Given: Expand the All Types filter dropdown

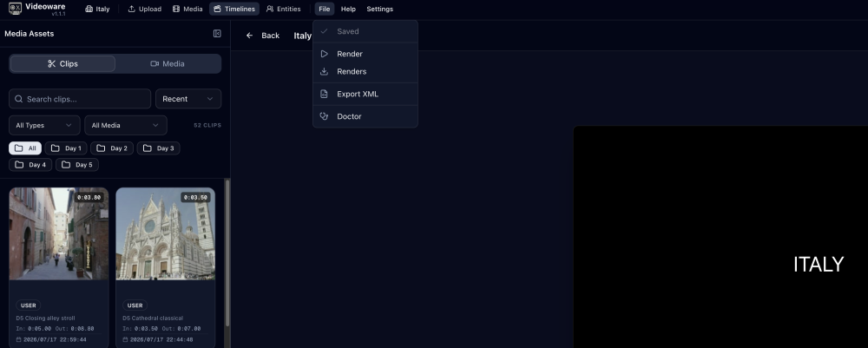Looking at the screenshot, I should click(x=44, y=126).
